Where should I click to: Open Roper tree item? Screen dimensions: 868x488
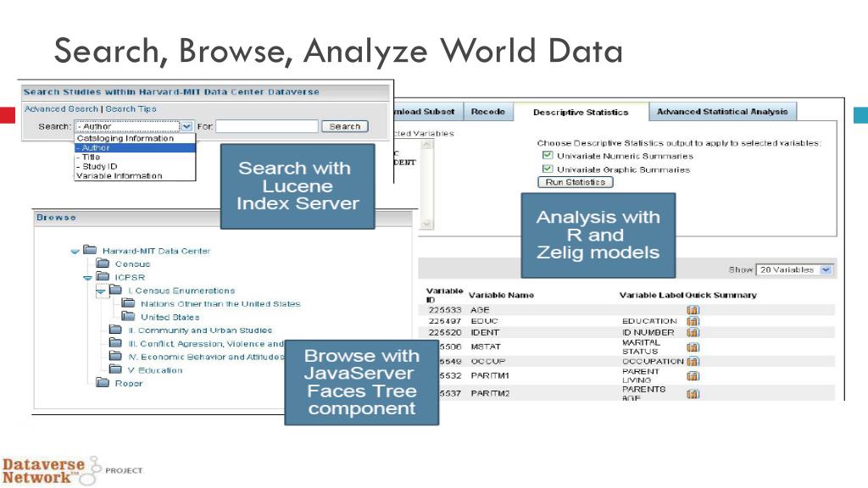tap(129, 384)
